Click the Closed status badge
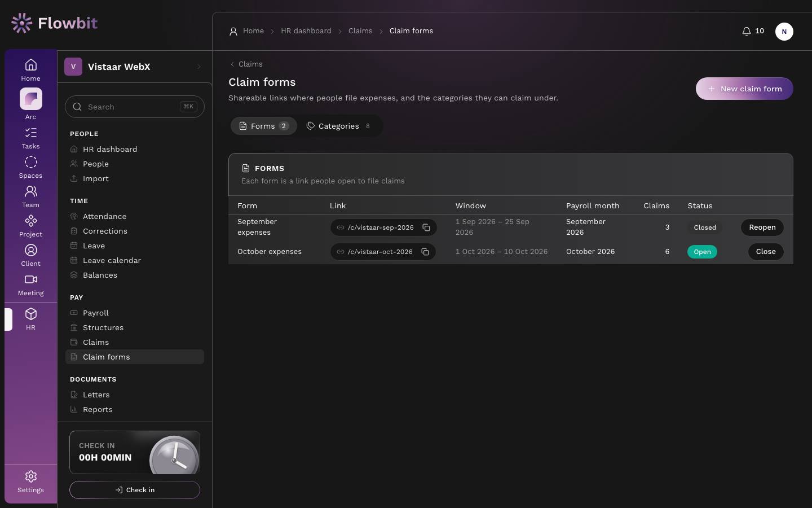 [x=705, y=227]
